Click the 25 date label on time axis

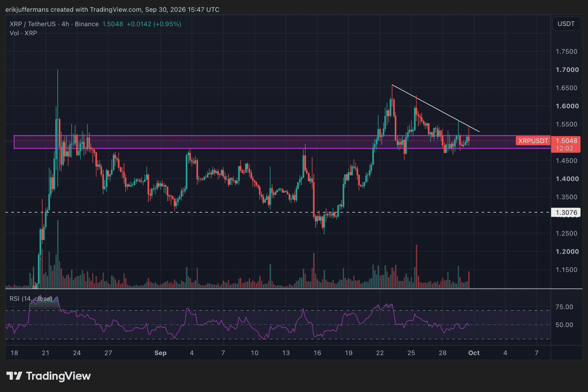[x=411, y=353]
